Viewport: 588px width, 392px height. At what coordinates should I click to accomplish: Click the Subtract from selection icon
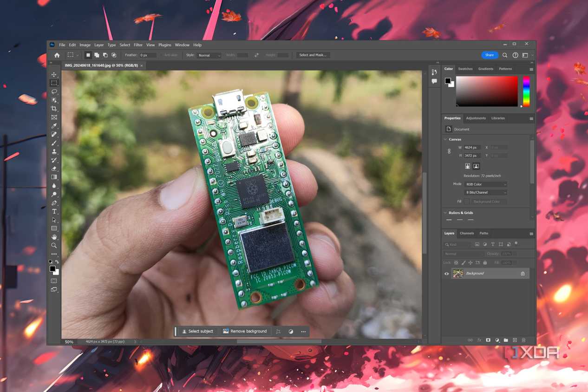pos(105,55)
